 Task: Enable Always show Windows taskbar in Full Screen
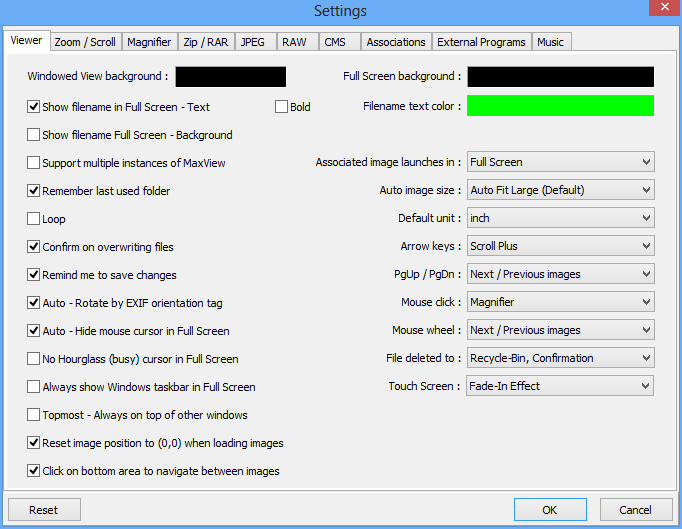pos(33,387)
